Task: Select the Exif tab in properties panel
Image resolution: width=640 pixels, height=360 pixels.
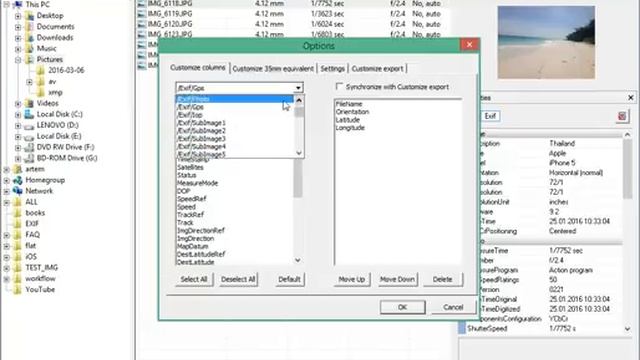Action: click(x=490, y=116)
